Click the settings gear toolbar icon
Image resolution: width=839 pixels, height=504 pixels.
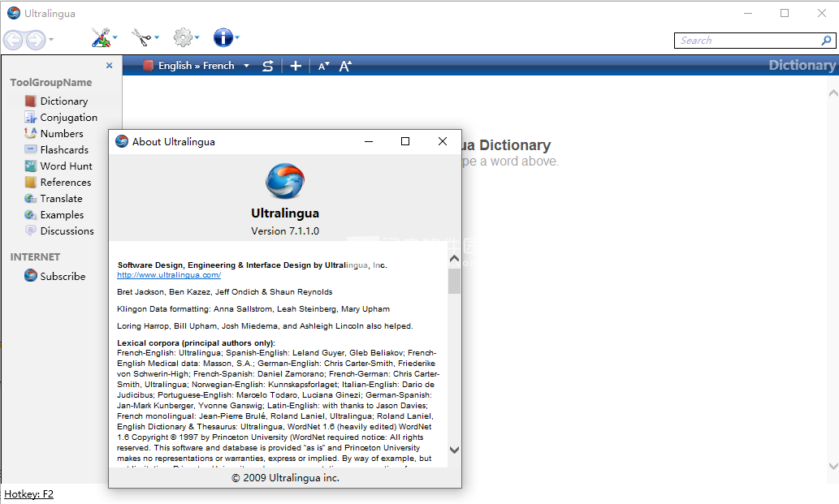183,37
